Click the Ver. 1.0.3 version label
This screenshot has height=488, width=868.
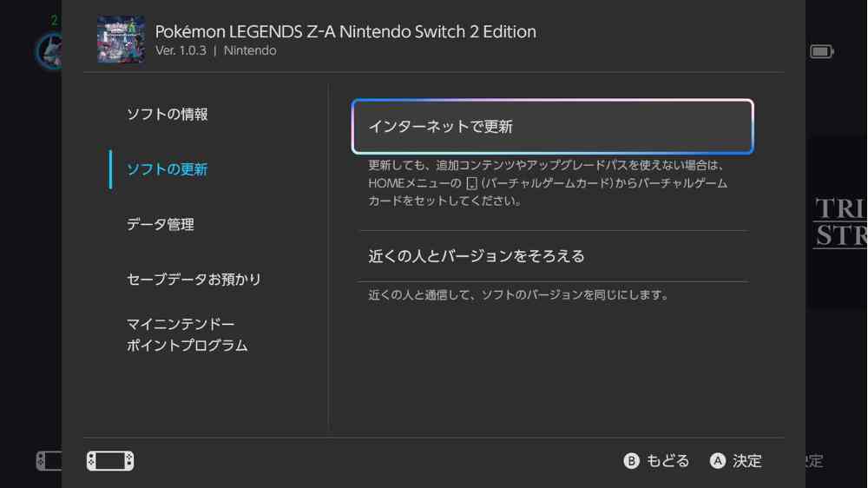181,51
